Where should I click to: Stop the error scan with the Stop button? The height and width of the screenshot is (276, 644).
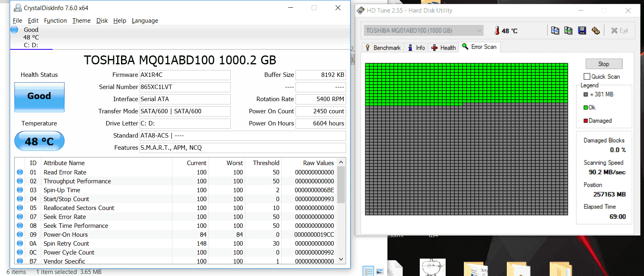click(x=604, y=64)
